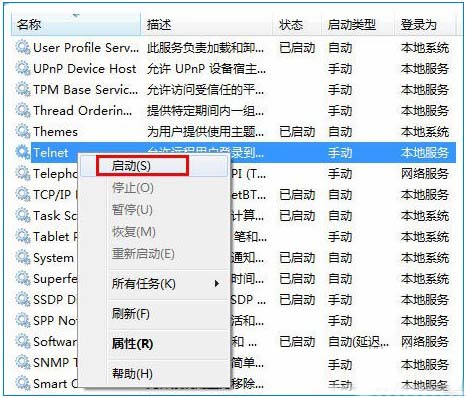Select the Themes service name
The height and width of the screenshot is (398, 466).
(55, 132)
